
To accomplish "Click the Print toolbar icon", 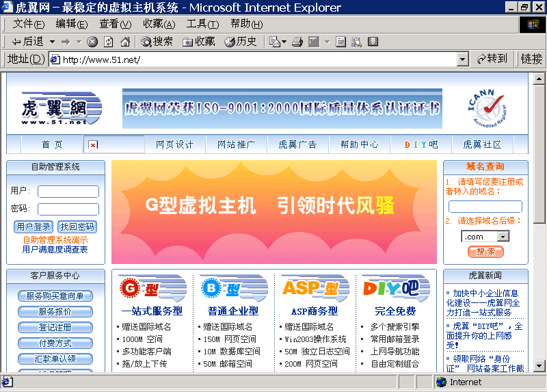I will pos(297,42).
